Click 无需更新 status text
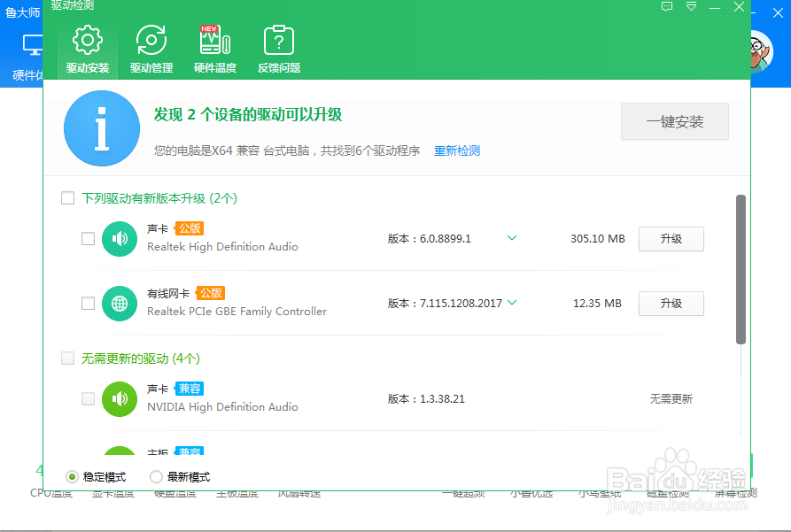Screen dimensions: 791x532 671,399
